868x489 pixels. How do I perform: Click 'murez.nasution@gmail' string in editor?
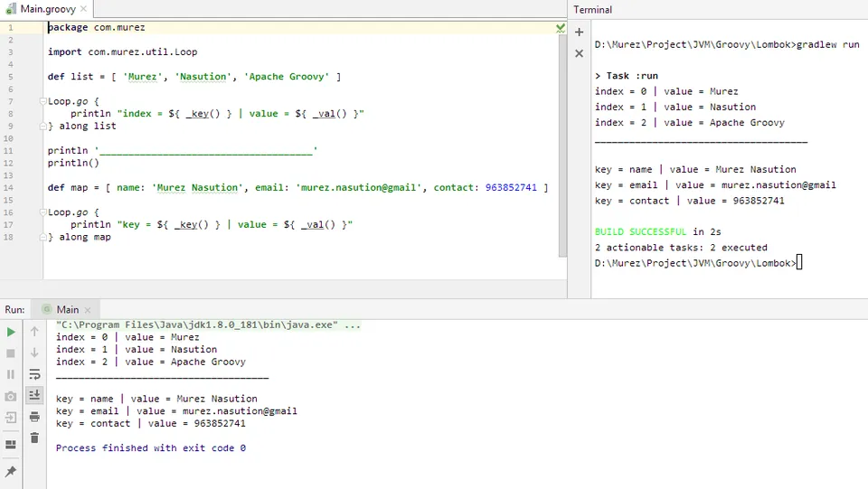click(x=358, y=187)
